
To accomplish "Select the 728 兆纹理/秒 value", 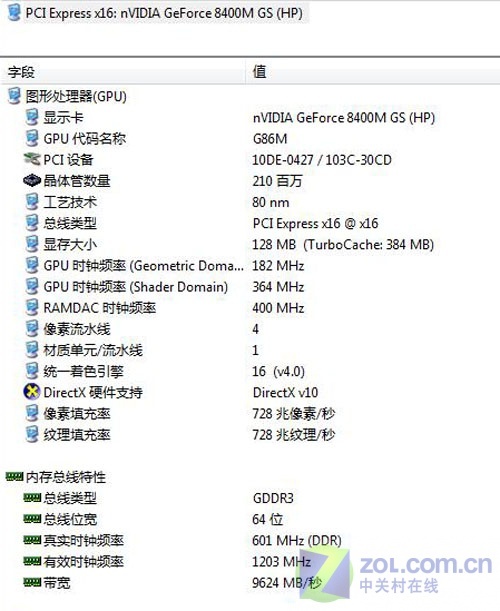I will 293,434.
